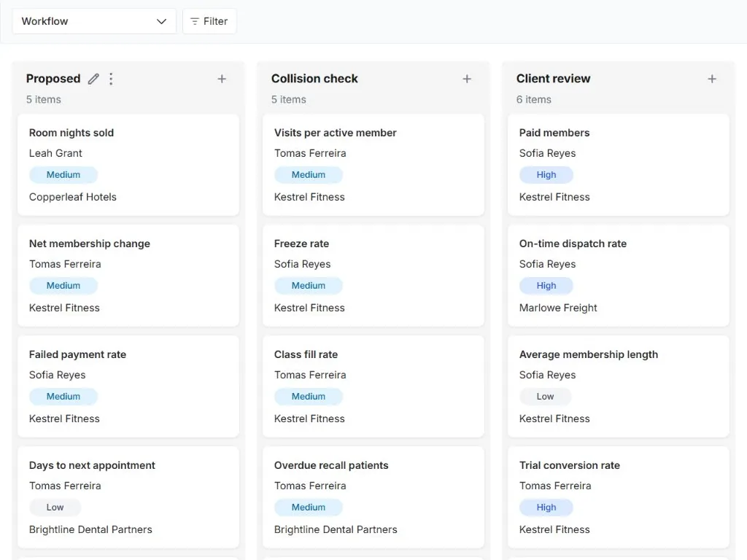Click Kestrel Fitness on Average membership length card
747x560 pixels.
tap(554, 419)
